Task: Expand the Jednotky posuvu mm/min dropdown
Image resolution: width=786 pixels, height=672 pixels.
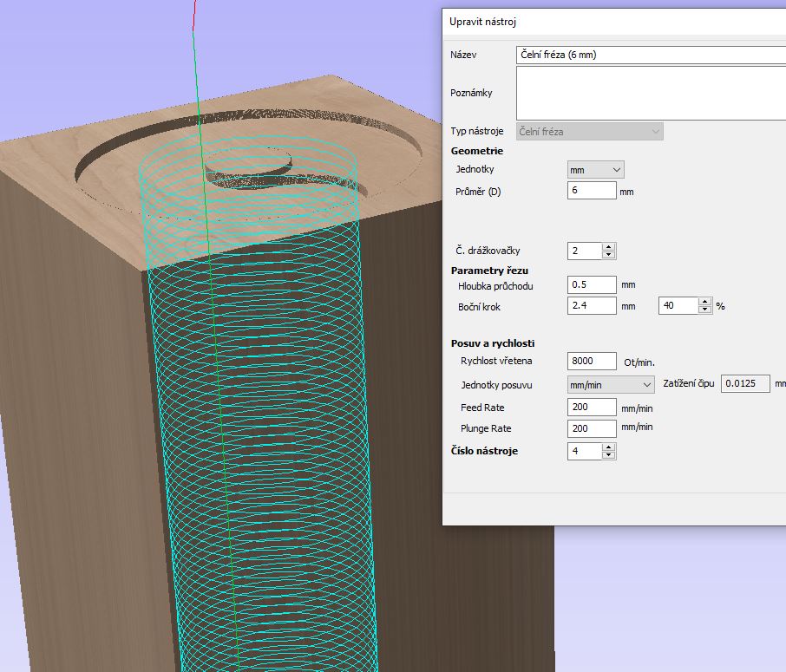Action: (x=611, y=384)
